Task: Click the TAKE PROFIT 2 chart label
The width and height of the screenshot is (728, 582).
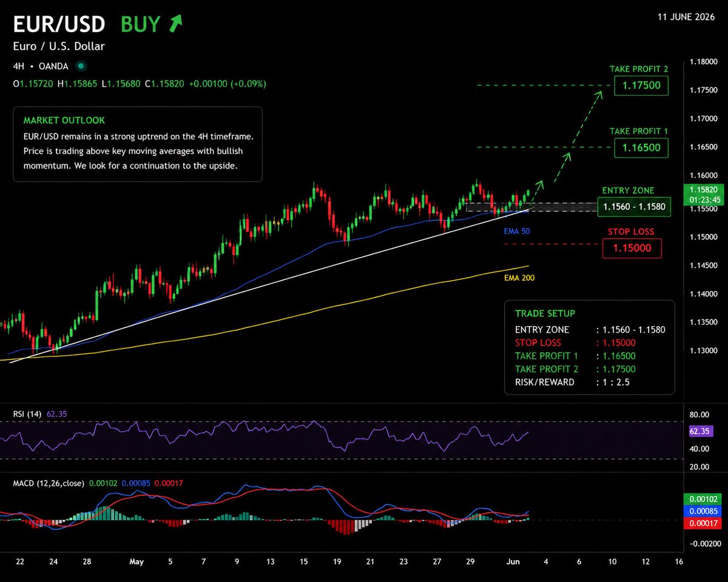Action: 639,69
